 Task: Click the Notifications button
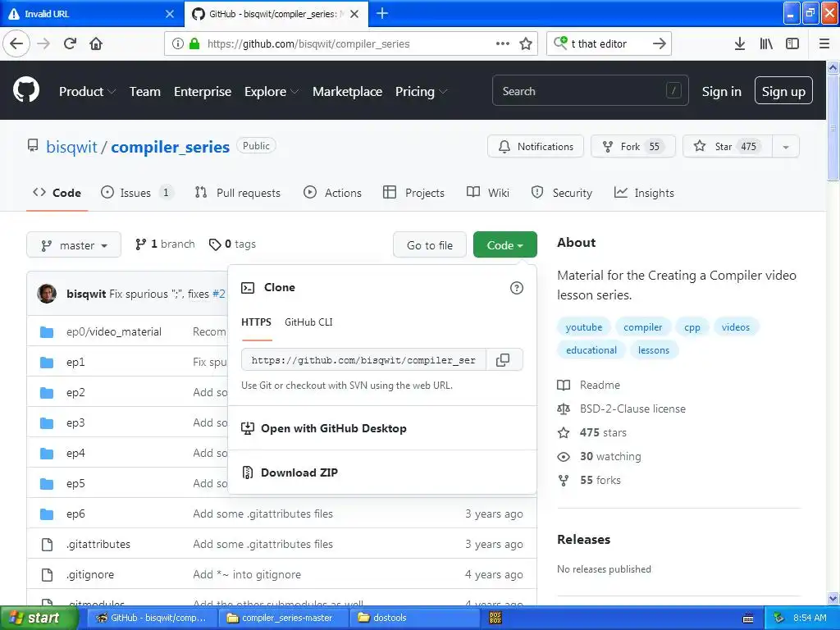pyautogui.click(x=535, y=146)
